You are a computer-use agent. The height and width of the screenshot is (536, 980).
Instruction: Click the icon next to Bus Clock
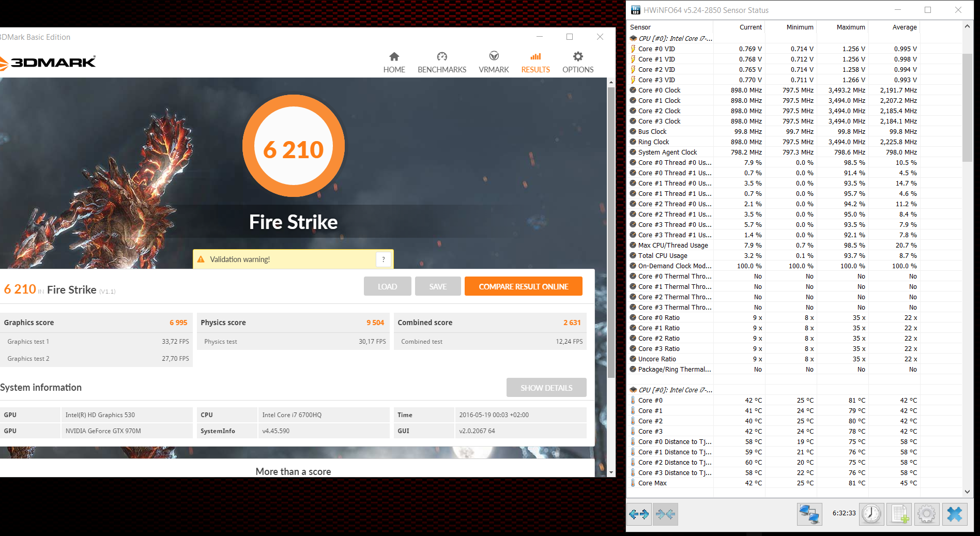(633, 131)
